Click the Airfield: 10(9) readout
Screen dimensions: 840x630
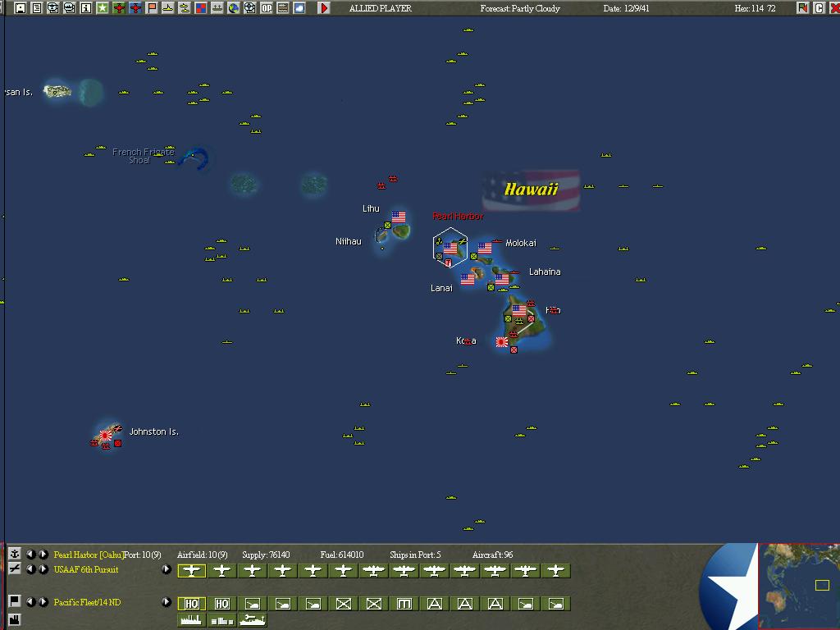pos(202,555)
